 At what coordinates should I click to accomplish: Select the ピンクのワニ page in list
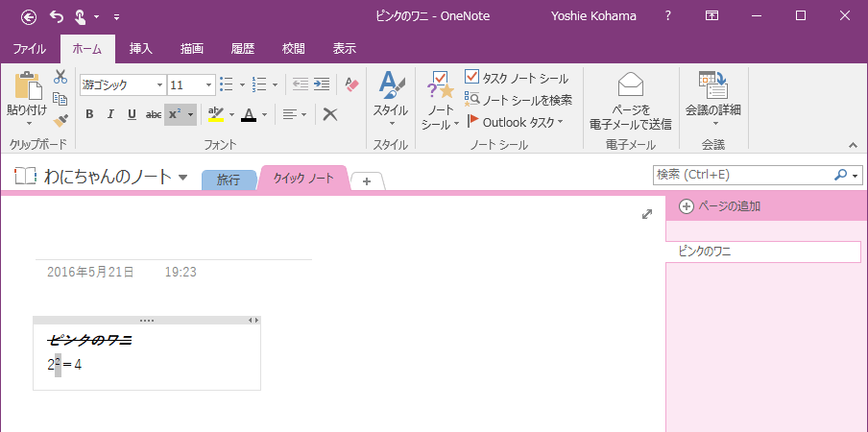tap(762, 252)
